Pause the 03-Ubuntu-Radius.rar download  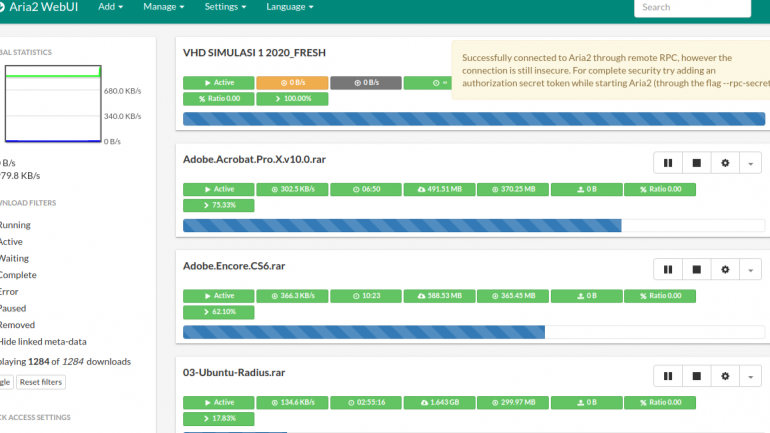[x=668, y=376]
